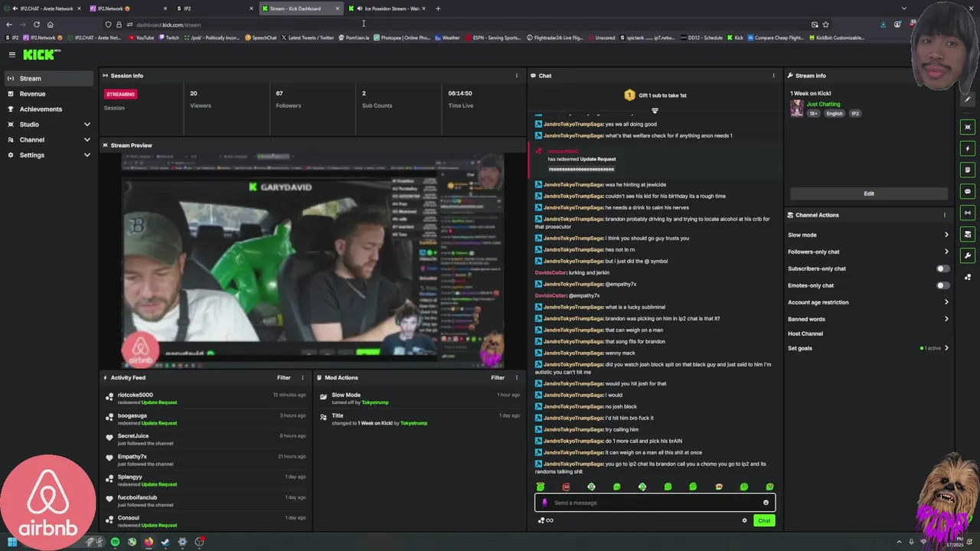
Task: Click Gift 1 sub to take 1st
Action: [655, 95]
